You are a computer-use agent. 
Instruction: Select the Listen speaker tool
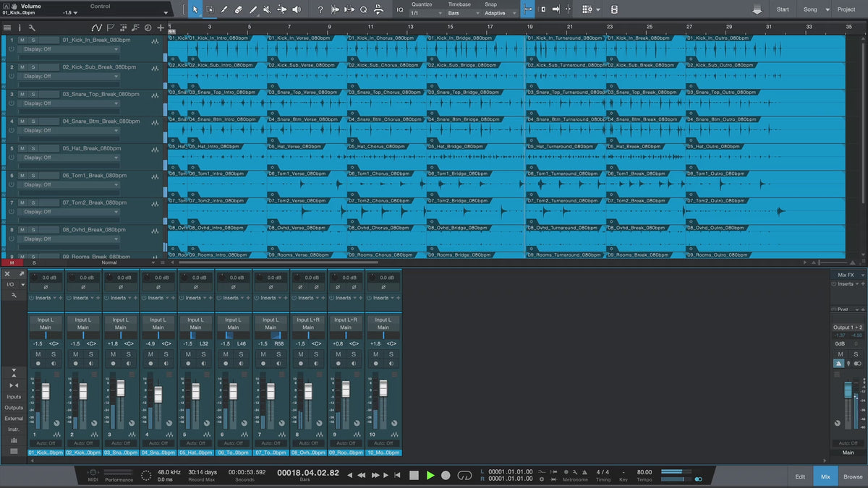tap(297, 10)
